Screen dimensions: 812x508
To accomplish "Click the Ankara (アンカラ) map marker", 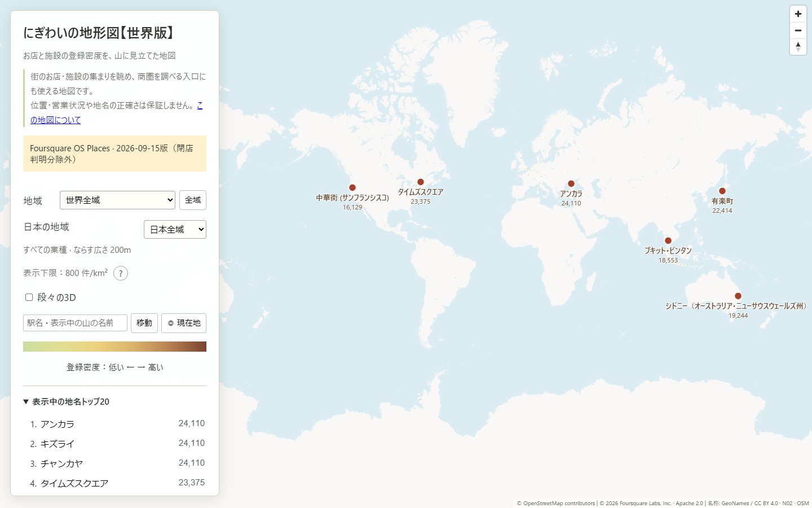I will tap(571, 183).
